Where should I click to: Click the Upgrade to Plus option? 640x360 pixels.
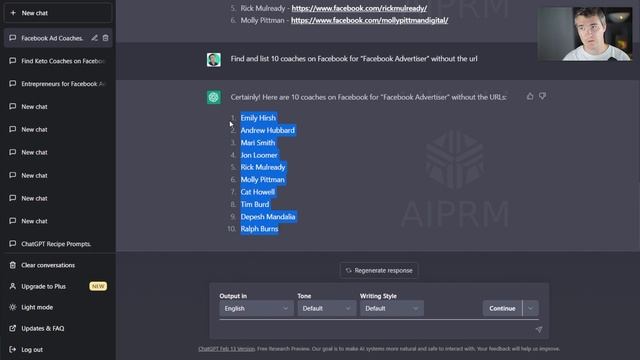(x=58, y=287)
